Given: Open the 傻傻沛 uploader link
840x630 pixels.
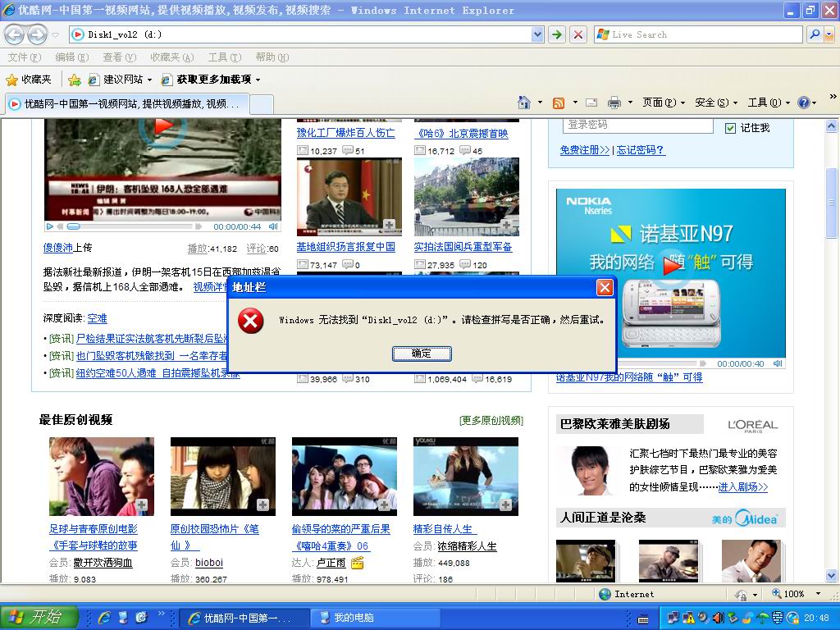Looking at the screenshot, I should coord(58,248).
